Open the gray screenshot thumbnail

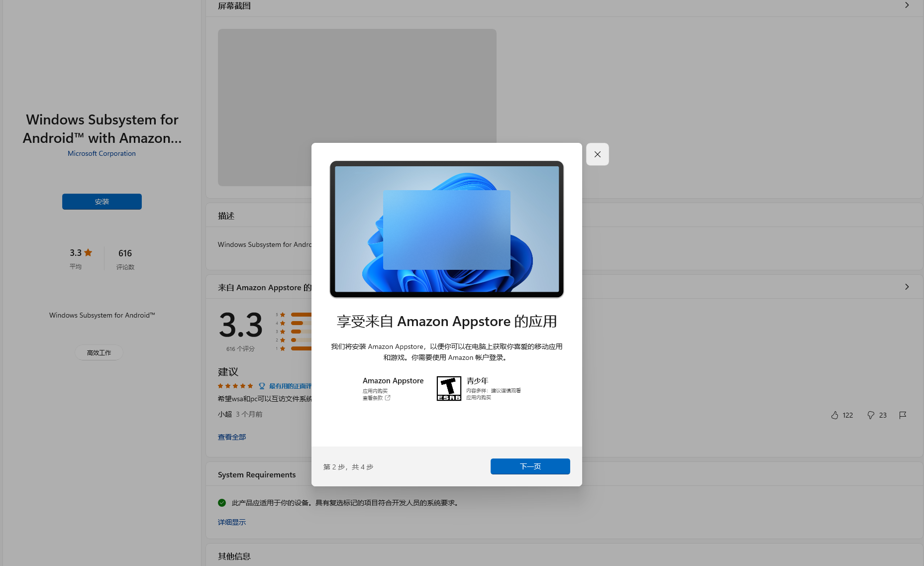click(264, 107)
